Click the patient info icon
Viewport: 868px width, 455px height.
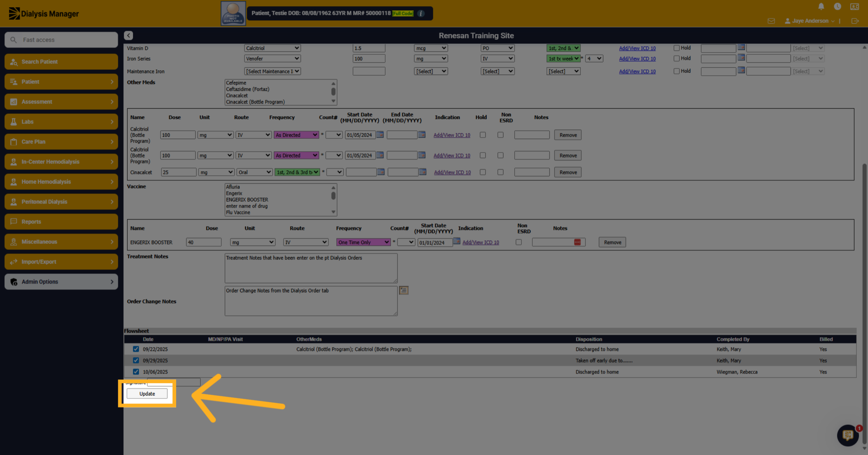[421, 13]
